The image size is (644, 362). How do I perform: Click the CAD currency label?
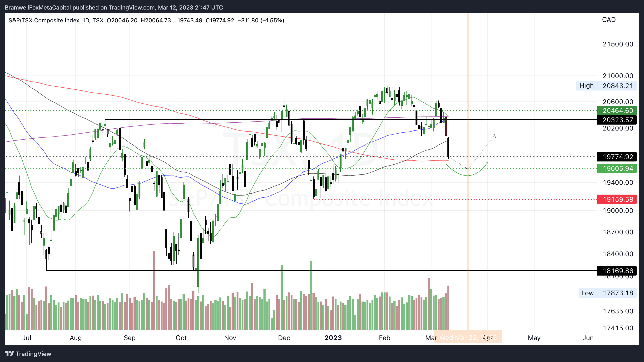(609, 20)
